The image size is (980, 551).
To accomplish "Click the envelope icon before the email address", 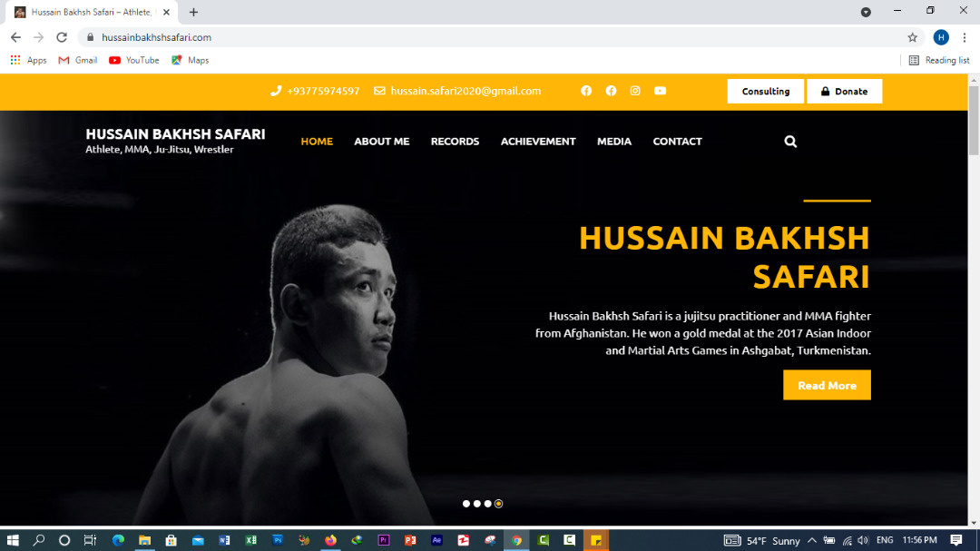I will tap(379, 91).
